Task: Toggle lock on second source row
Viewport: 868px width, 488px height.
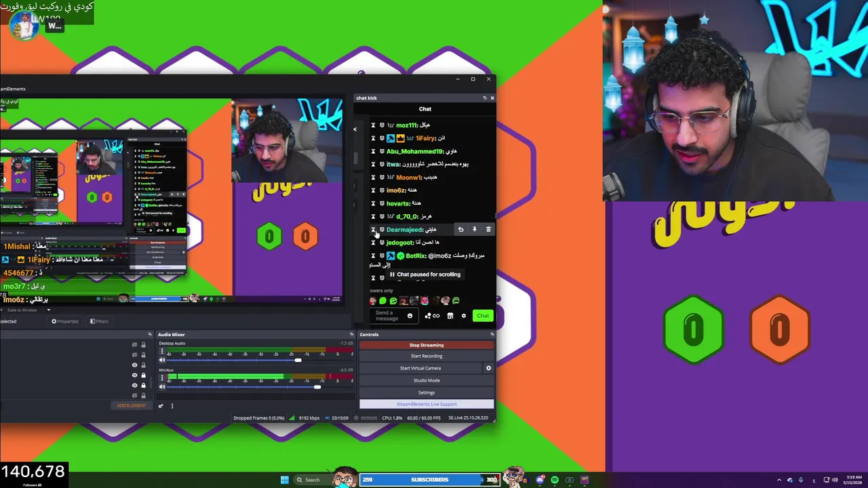Action: point(143,355)
